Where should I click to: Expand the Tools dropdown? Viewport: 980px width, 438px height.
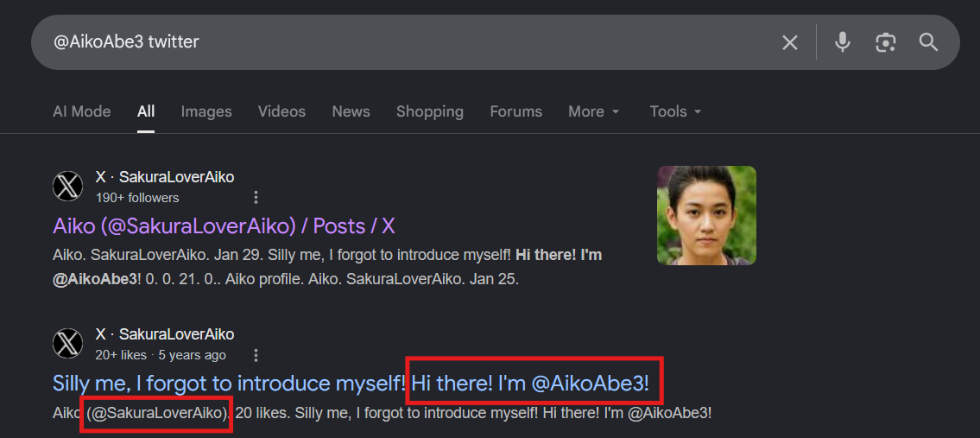675,111
